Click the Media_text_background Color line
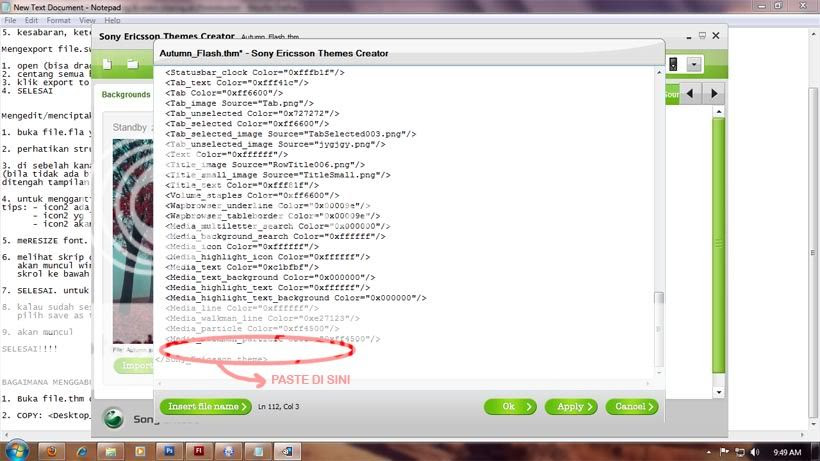820x461 pixels. [x=270, y=278]
